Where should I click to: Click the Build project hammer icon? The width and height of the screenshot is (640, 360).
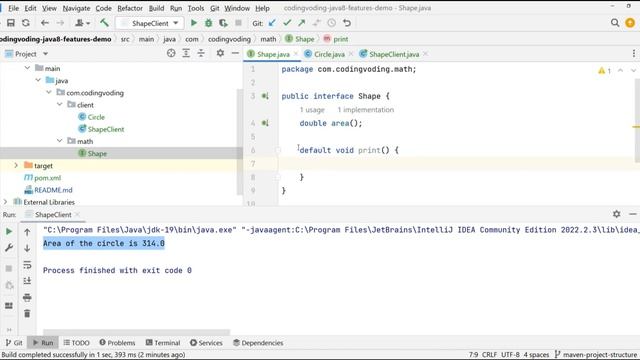[x=104, y=23]
